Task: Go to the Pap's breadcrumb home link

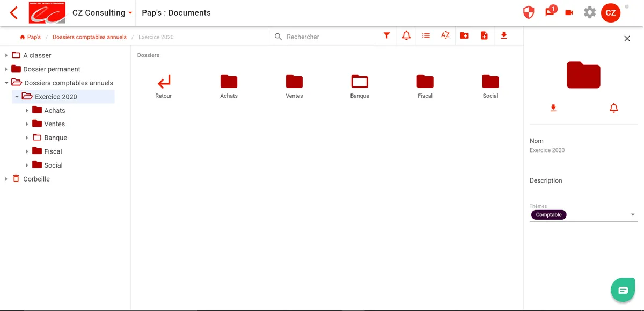Action: (31, 37)
